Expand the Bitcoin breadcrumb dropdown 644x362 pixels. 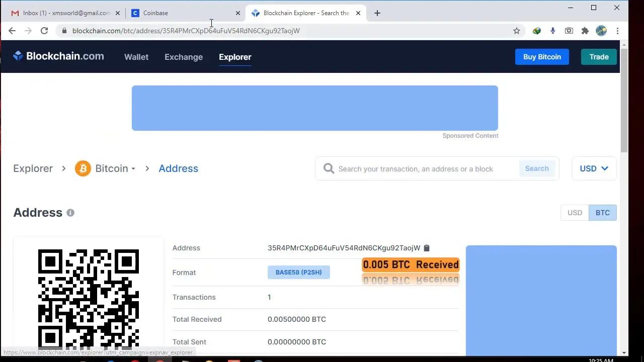pos(132,168)
